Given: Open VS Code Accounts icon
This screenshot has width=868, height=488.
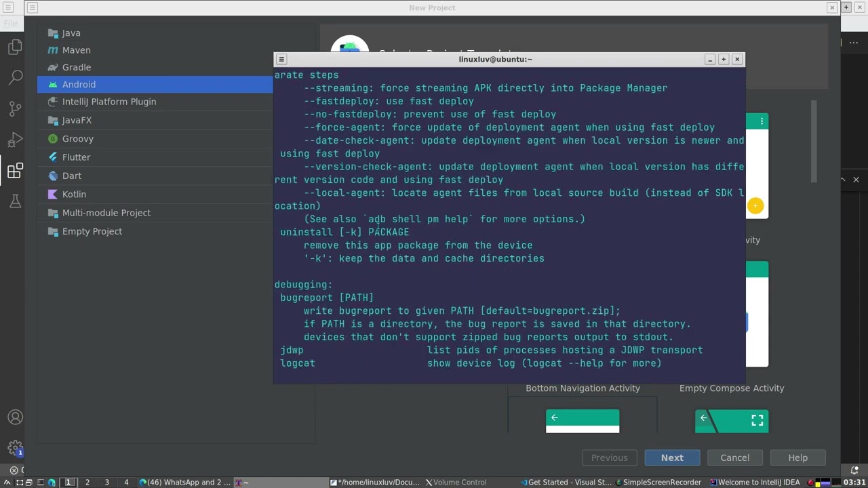Looking at the screenshot, I should 15,418.
